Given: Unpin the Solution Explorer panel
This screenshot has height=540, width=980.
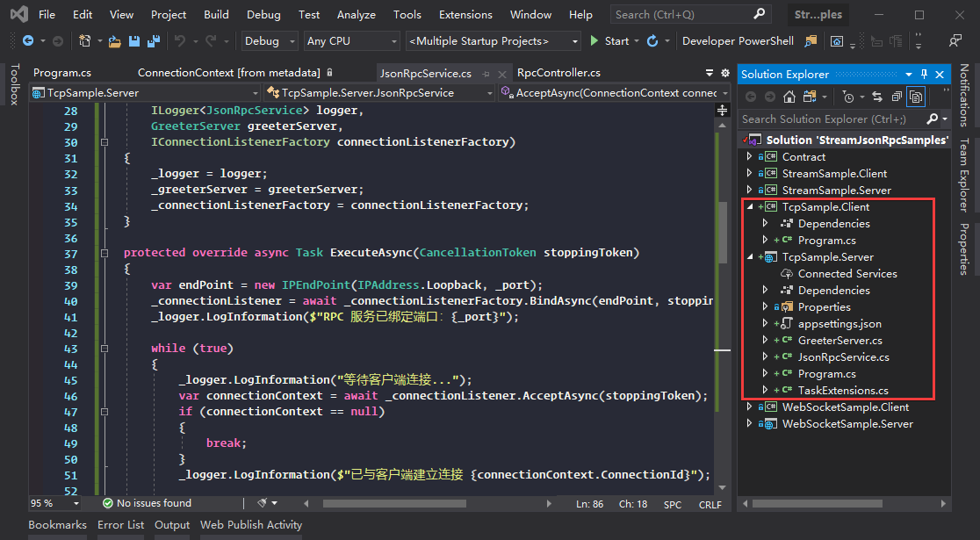Looking at the screenshot, I should click(x=925, y=74).
